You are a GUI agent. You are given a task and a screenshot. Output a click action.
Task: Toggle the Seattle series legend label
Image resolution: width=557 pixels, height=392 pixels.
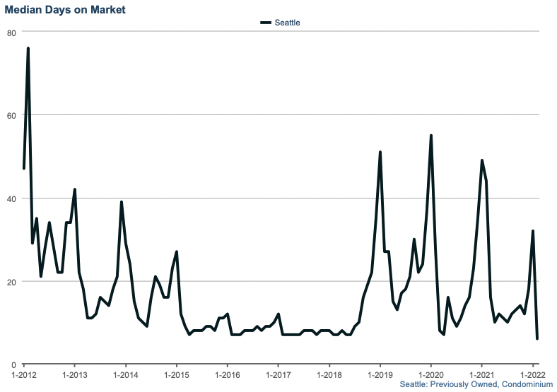(288, 23)
